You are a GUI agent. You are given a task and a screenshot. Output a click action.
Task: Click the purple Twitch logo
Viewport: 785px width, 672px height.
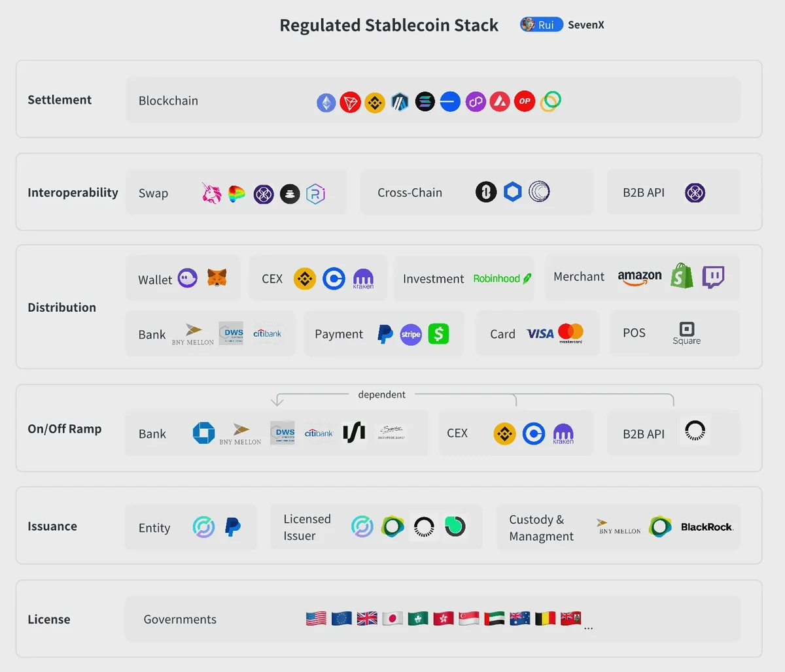pos(713,277)
